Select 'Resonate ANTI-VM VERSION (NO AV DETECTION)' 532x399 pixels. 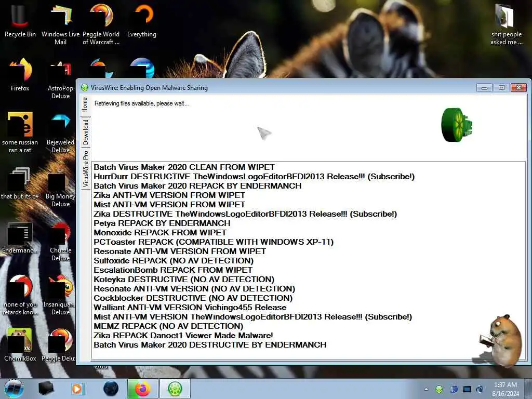(194, 289)
